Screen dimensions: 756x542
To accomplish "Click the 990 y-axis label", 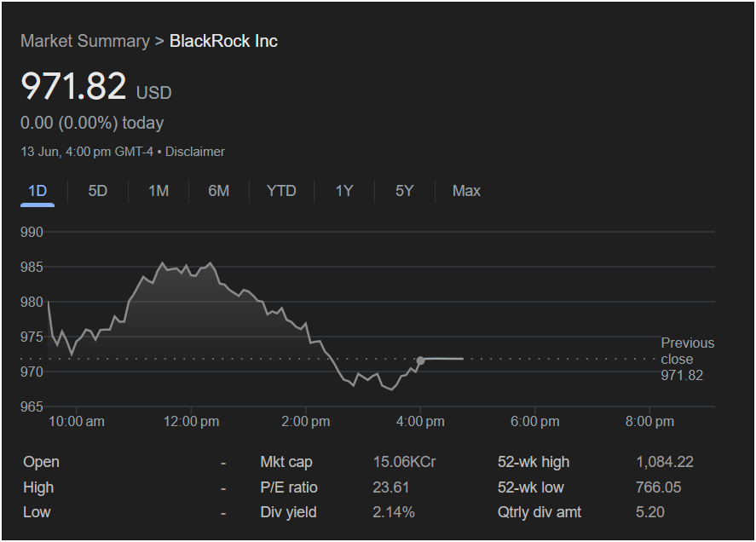I will tap(32, 232).
